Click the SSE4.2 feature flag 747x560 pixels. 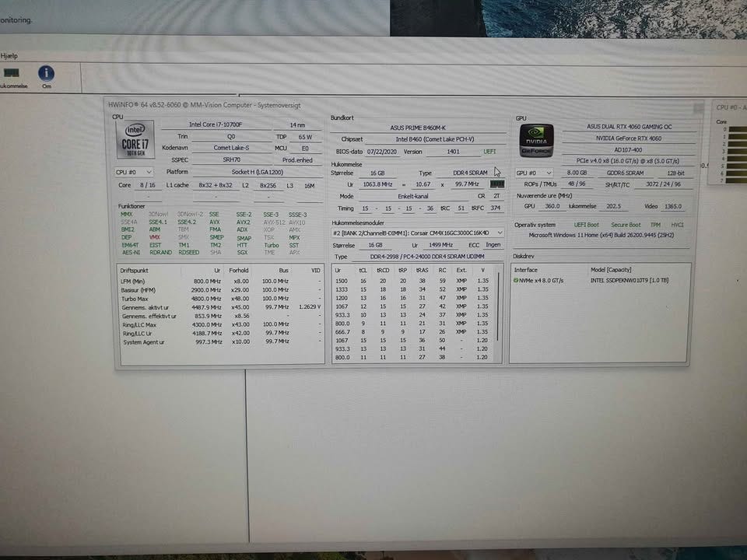pos(187,222)
